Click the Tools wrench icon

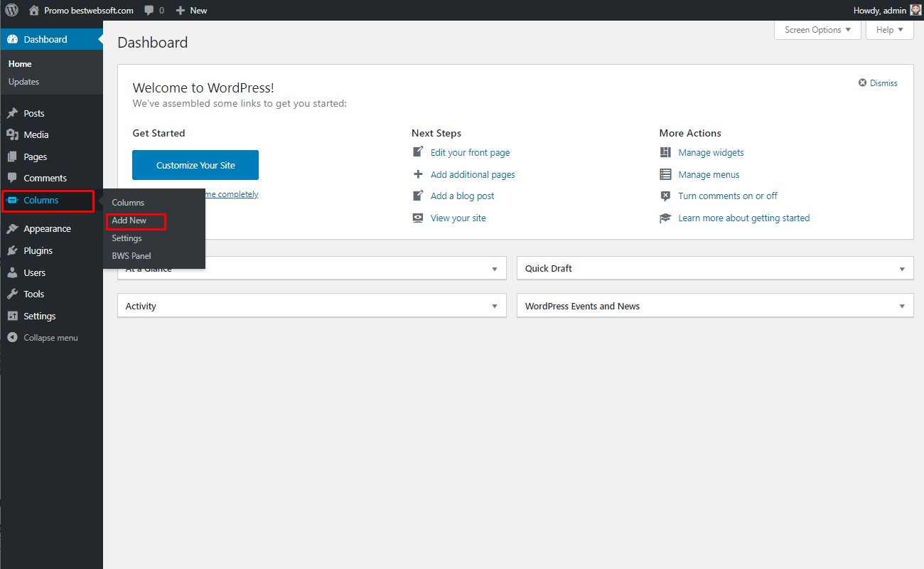(x=12, y=294)
